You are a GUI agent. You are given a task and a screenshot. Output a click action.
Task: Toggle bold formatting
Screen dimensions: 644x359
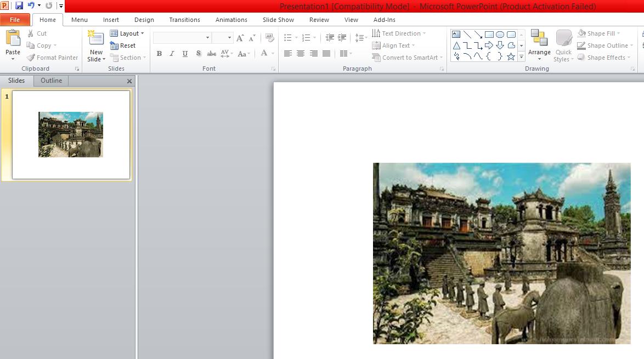(x=159, y=54)
